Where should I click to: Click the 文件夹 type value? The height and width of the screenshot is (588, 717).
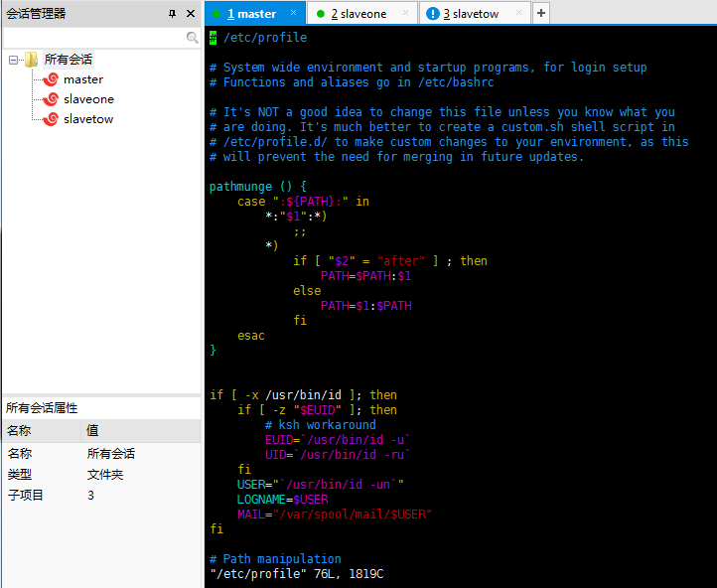(x=105, y=475)
